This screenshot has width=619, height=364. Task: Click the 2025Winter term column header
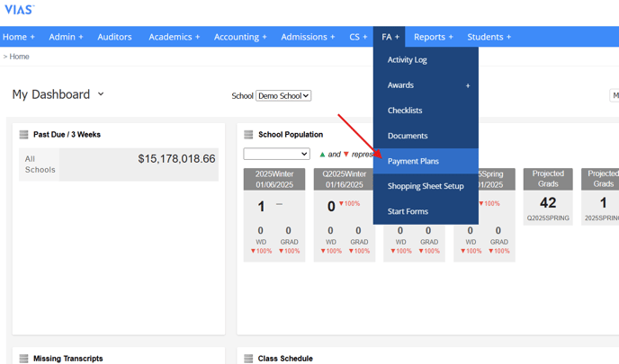[x=275, y=179]
